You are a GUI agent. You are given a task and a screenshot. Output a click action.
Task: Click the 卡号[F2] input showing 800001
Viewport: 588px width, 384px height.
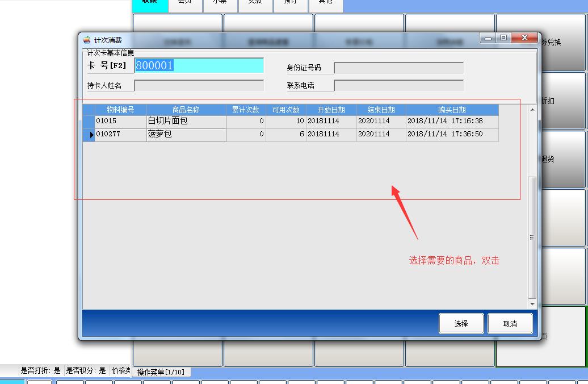click(199, 66)
